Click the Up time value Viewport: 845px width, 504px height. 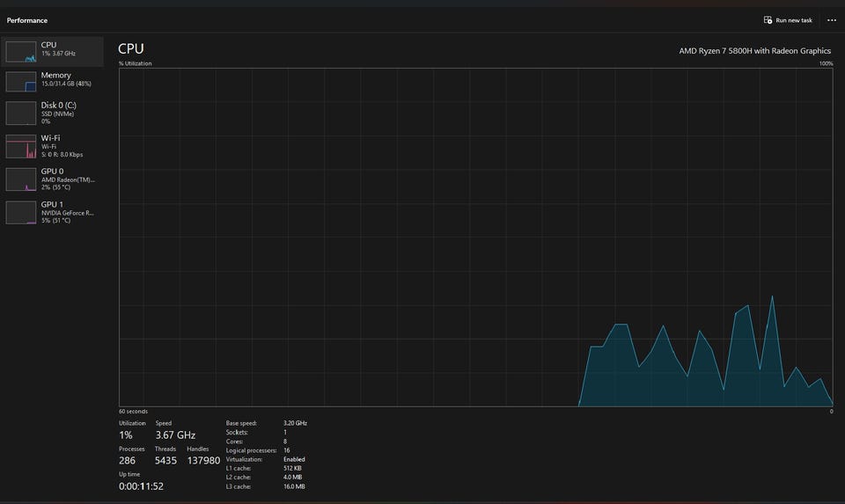[141, 486]
